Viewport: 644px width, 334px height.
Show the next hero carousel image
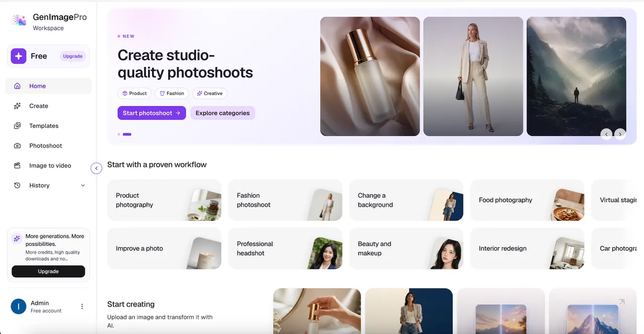(620, 134)
